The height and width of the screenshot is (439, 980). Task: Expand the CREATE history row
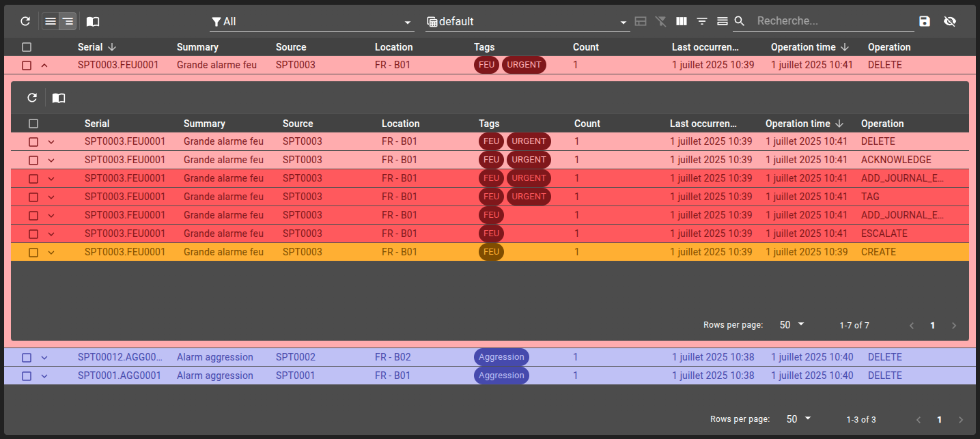51,253
